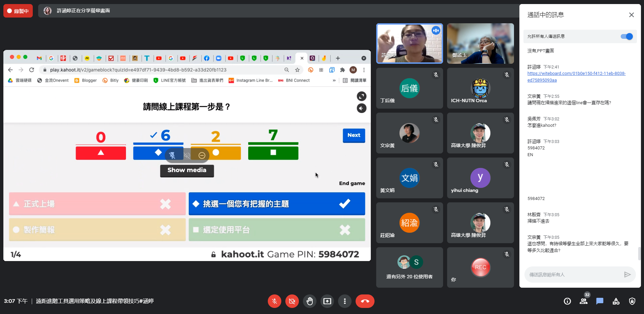644x314 pixels.
Task: Click the floating pin icon on the shared screen
Action: (172, 155)
